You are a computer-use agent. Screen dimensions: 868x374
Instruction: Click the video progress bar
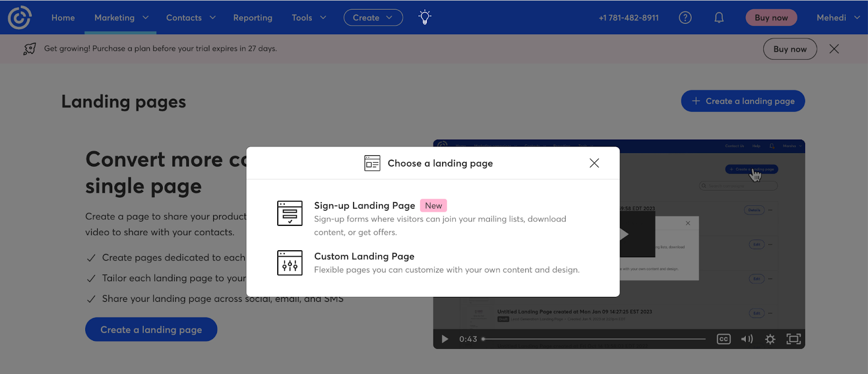point(594,339)
